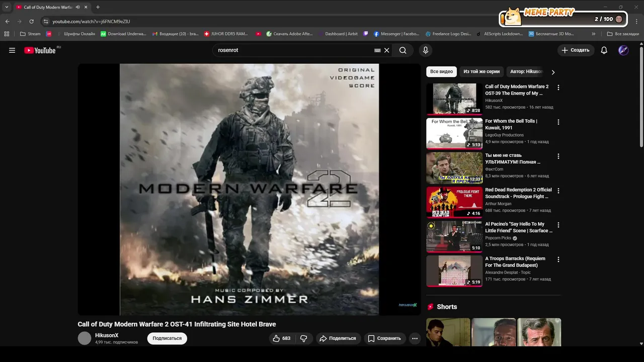
Task: Click the magnifier search button
Action: click(403, 50)
